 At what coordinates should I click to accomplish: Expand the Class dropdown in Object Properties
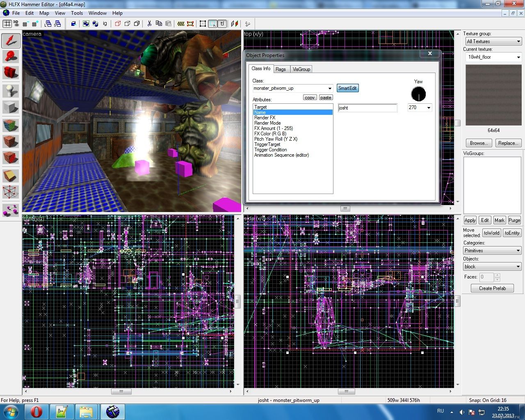coord(330,88)
